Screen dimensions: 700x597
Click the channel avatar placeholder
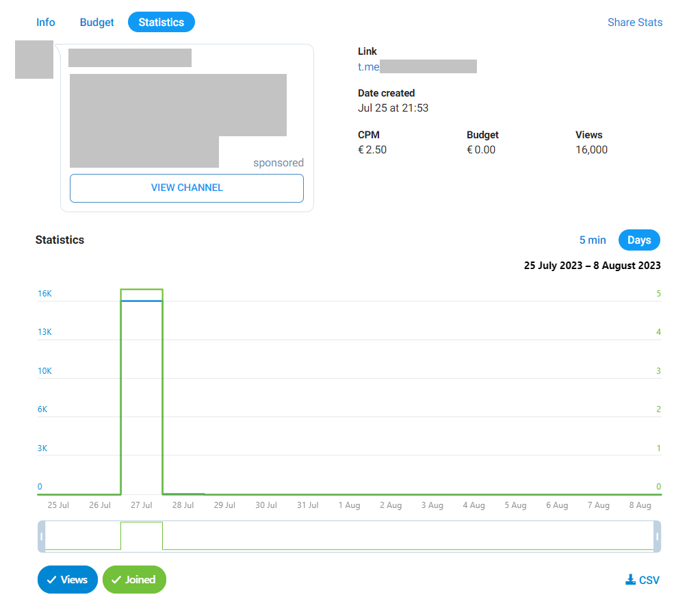tap(34, 60)
